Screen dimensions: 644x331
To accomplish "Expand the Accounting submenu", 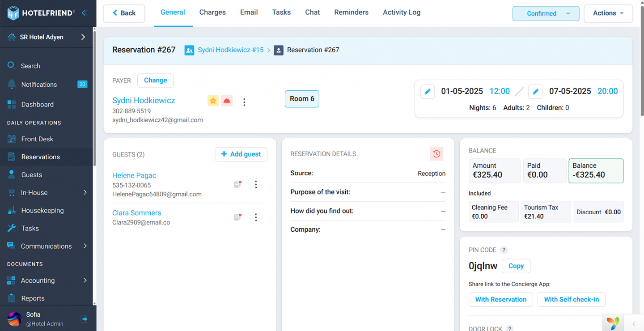I will (x=85, y=280).
